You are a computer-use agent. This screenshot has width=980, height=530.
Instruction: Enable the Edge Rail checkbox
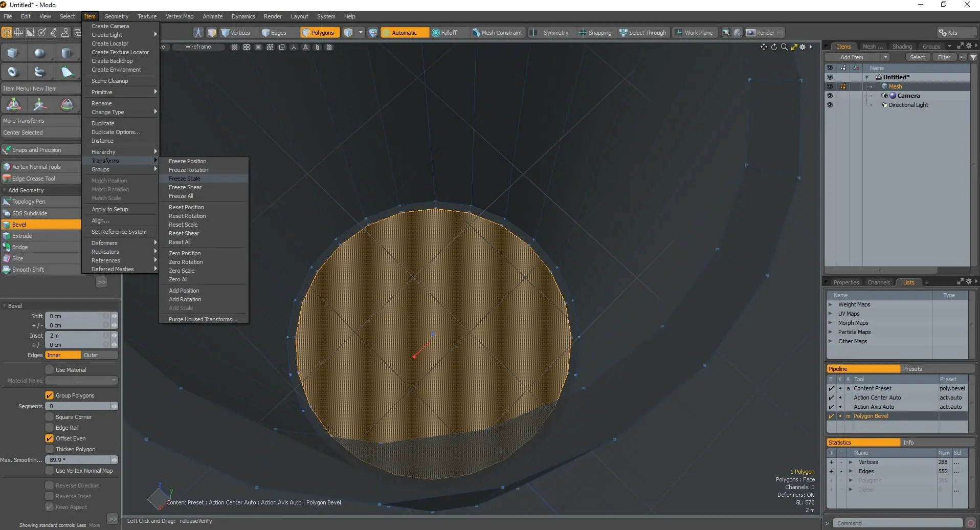[x=50, y=428]
